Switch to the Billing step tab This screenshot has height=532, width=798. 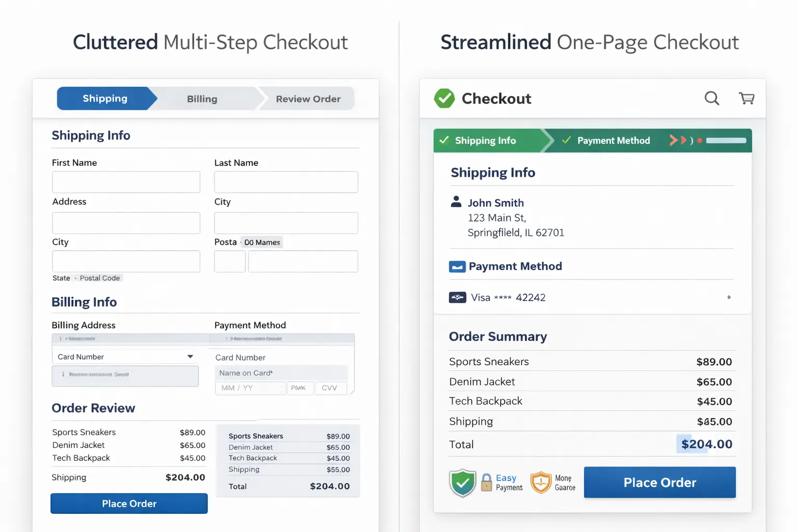click(x=202, y=99)
